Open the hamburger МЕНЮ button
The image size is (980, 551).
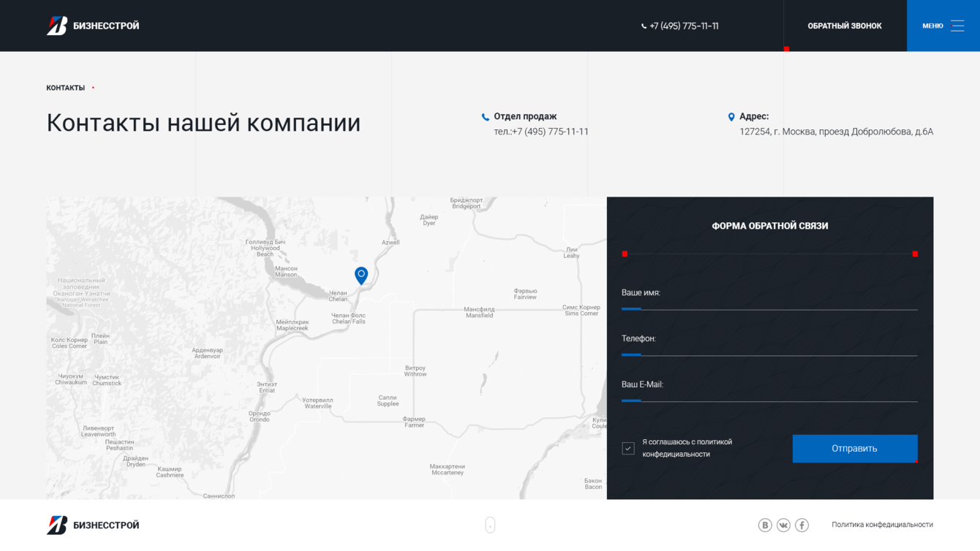(943, 26)
